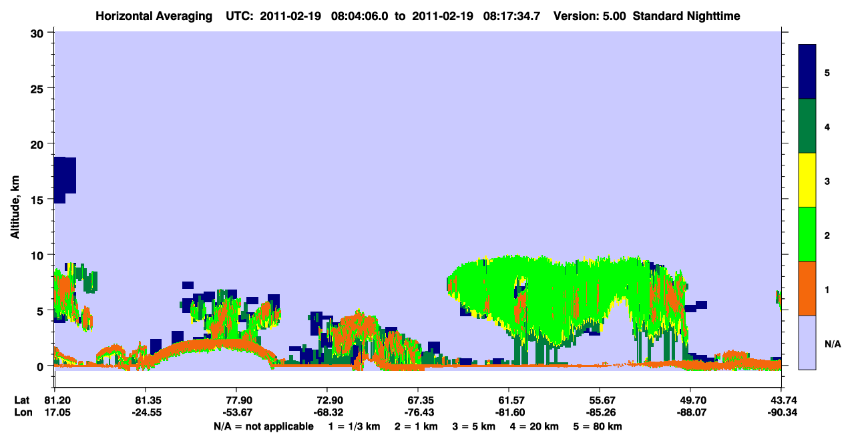868x445 pixels.
Task: Click legend text '2 = 1 km'
Action: 417,426
